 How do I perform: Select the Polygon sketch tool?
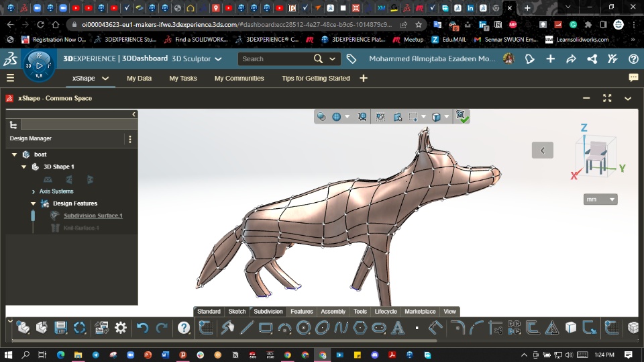360,328
